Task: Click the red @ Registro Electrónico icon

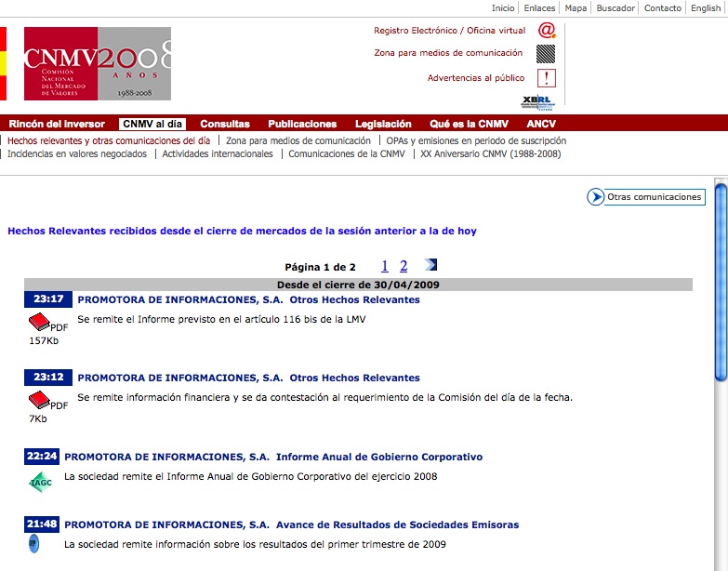Action: pyautogui.click(x=546, y=30)
